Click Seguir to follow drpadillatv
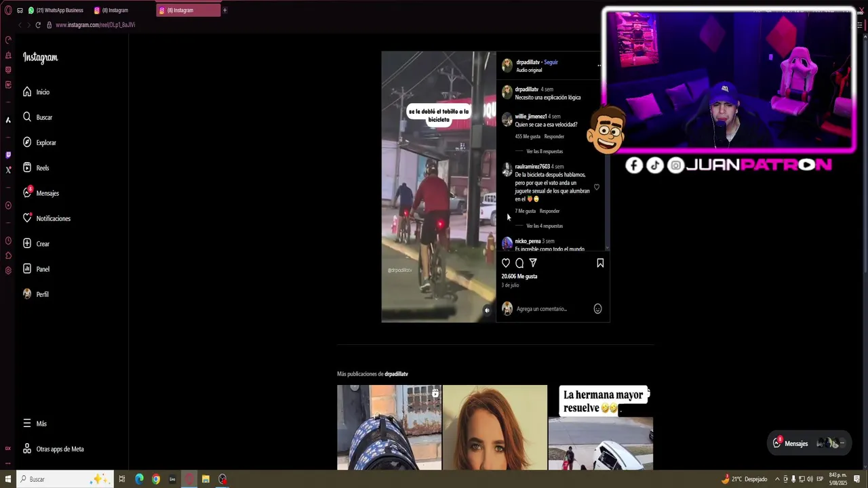Viewport: 868px width, 488px height. [551, 62]
